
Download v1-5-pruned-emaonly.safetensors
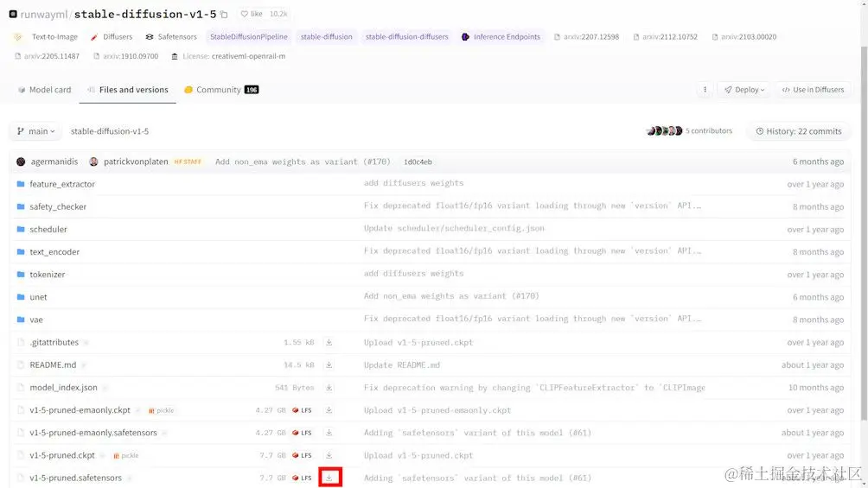click(329, 433)
